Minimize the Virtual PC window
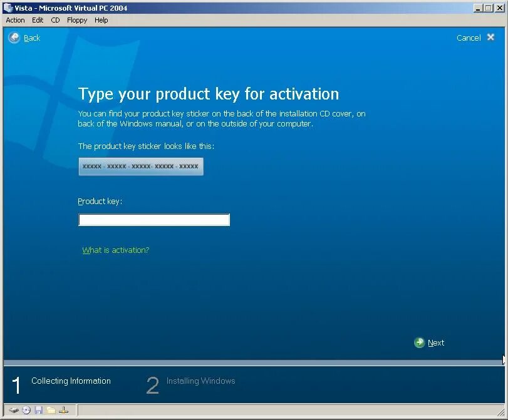508x420 pixels. click(477, 8)
